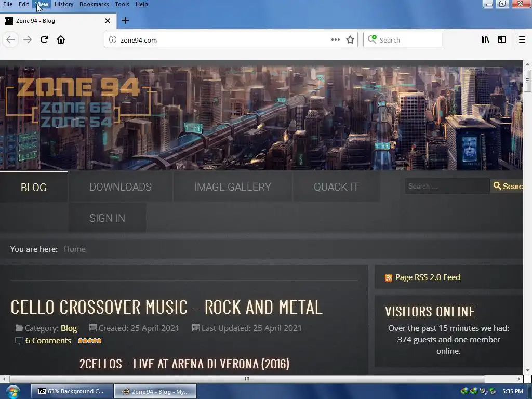Click the horizontal scrollbar thumb

click(247, 379)
